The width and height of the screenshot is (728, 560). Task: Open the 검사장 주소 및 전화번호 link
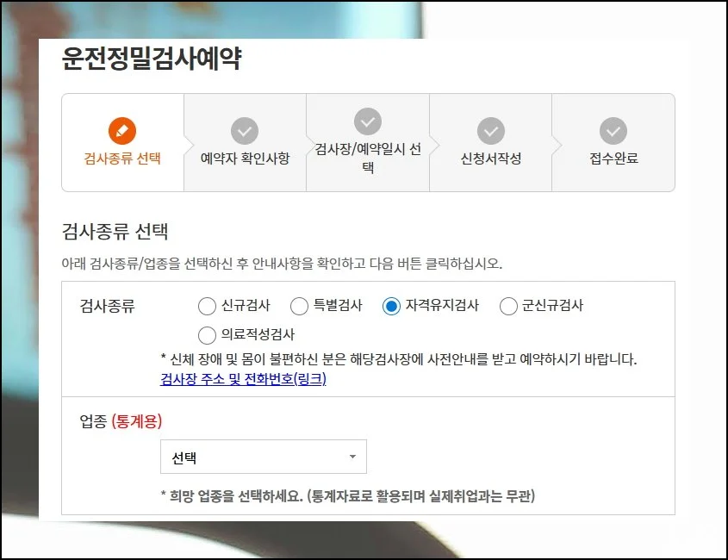click(x=243, y=379)
